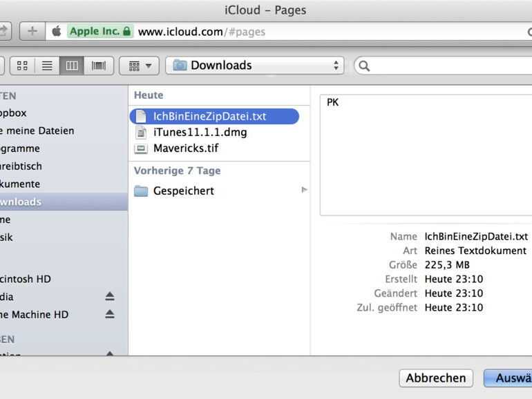Click the Größe value 225,3 MB
Screen dimensions: 532x399
coord(447,265)
